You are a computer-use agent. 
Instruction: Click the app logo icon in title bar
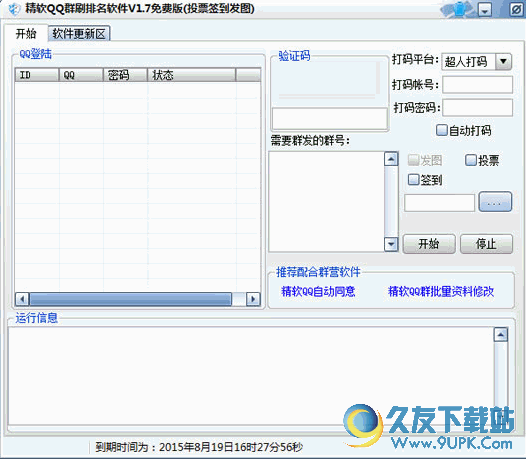click(x=14, y=9)
